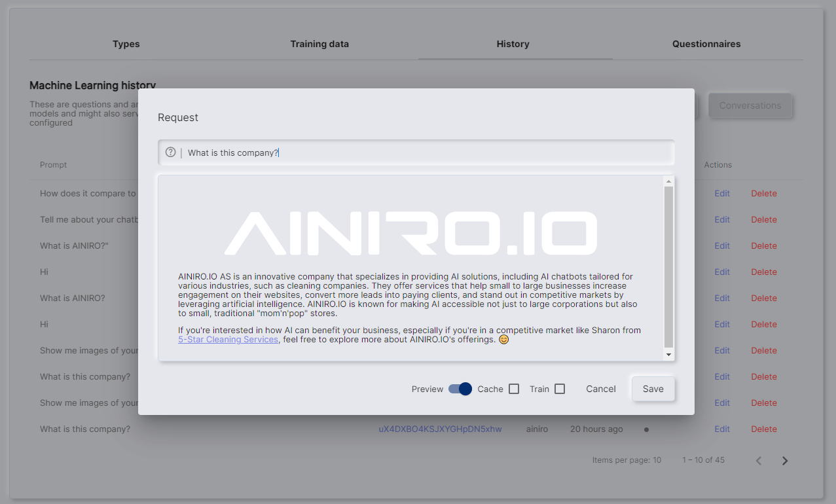Edit the 'What is AINIRO?"' row with quote
Image resolution: width=836 pixels, height=504 pixels.
pyautogui.click(x=722, y=246)
